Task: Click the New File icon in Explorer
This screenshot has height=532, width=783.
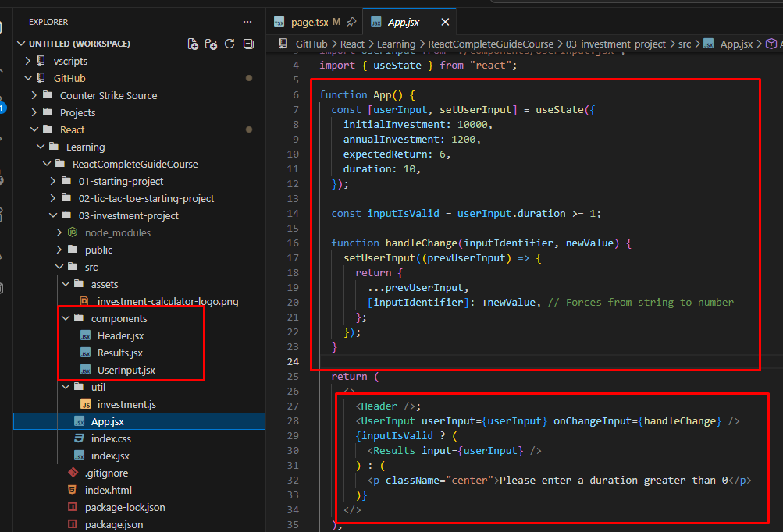Action: 193,44
